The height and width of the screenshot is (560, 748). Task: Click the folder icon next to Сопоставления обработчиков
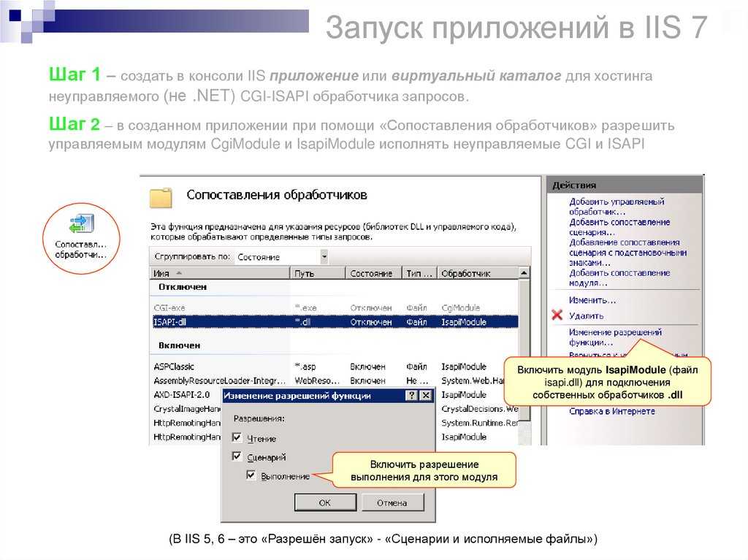pyautogui.click(x=161, y=198)
